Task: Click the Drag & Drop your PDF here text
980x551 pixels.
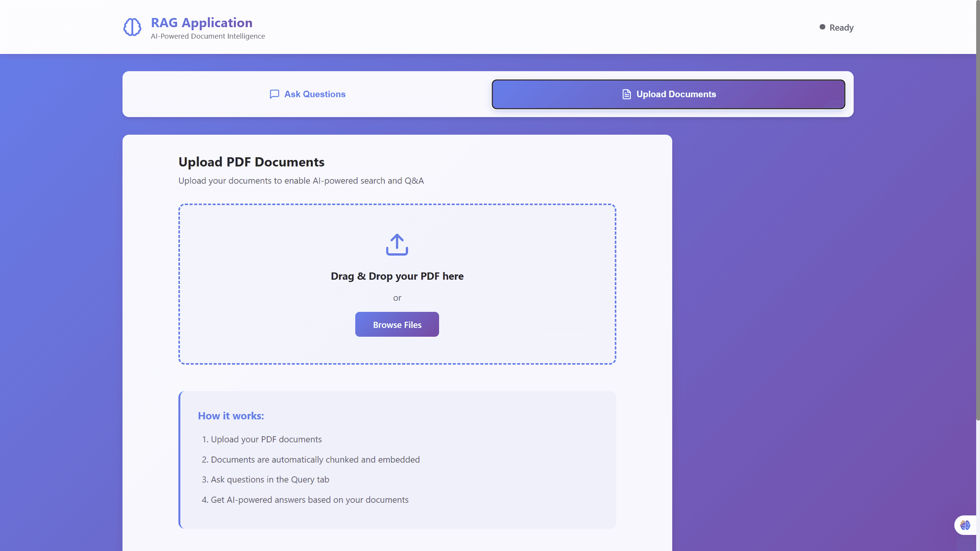Action: pyautogui.click(x=397, y=276)
